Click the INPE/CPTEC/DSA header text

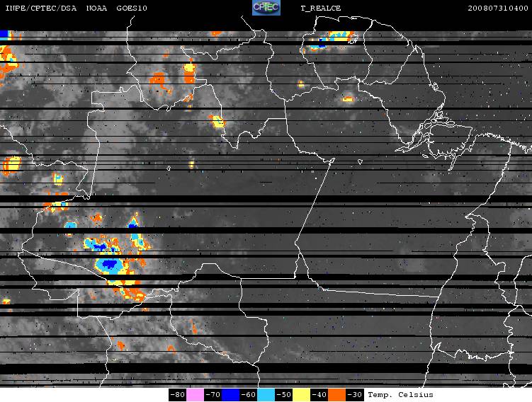[x=41, y=8]
